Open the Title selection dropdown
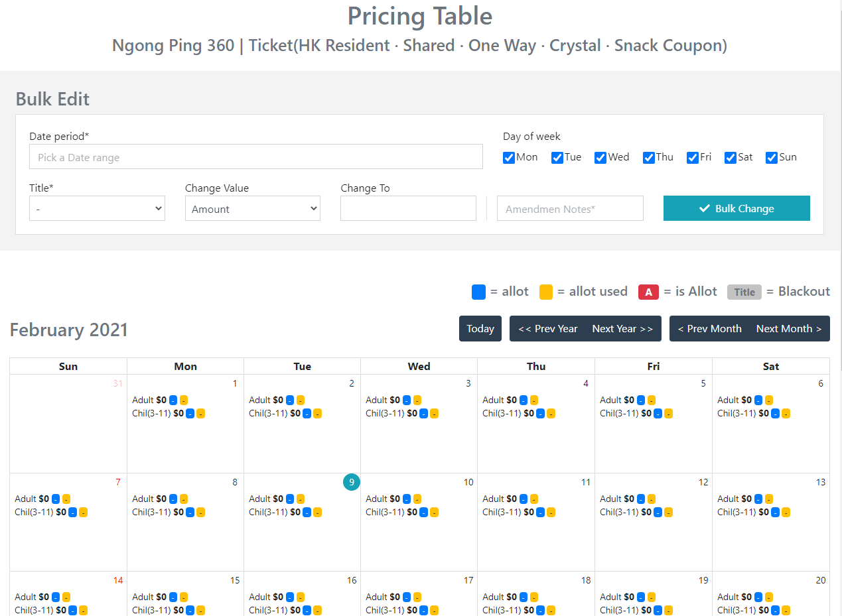842x616 pixels. point(97,208)
